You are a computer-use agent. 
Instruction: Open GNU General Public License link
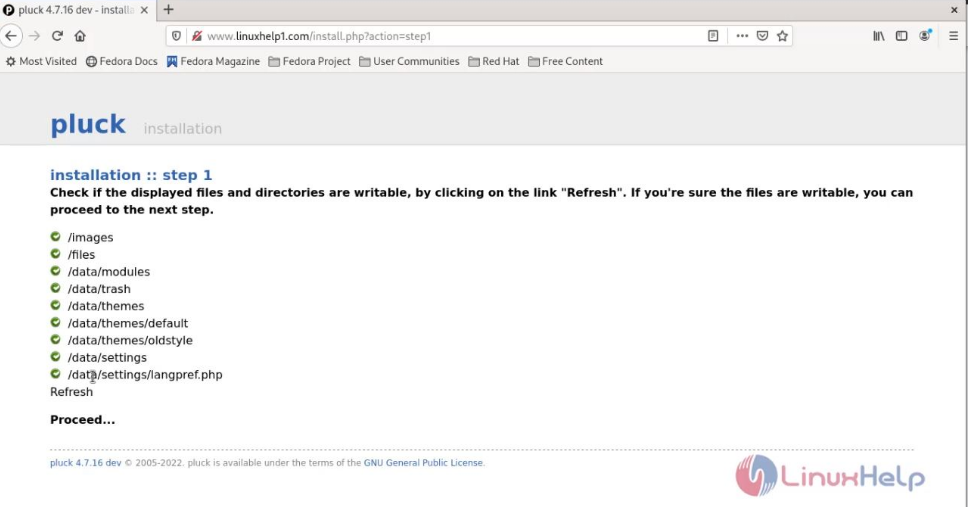[423, 463]
